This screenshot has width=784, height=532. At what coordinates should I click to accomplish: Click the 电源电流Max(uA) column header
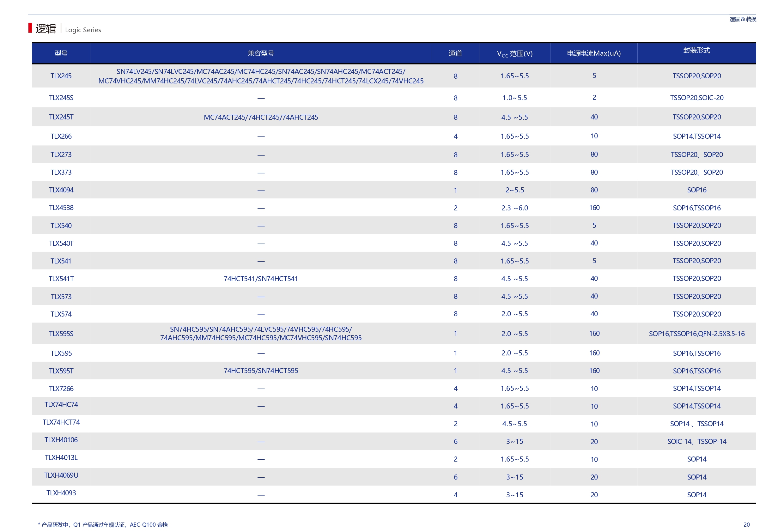[x=594, y=53]
